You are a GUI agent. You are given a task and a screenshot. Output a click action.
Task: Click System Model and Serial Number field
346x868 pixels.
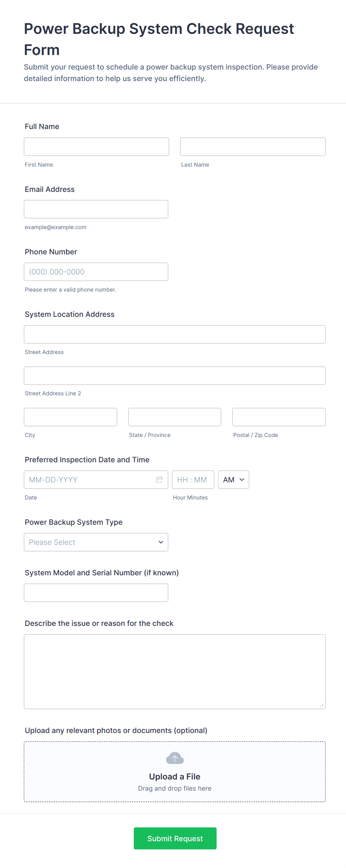(96, 593)
